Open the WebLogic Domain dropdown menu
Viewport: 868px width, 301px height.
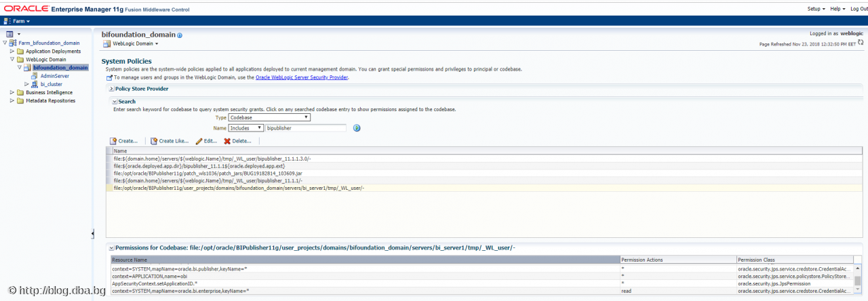coord(134,43)
